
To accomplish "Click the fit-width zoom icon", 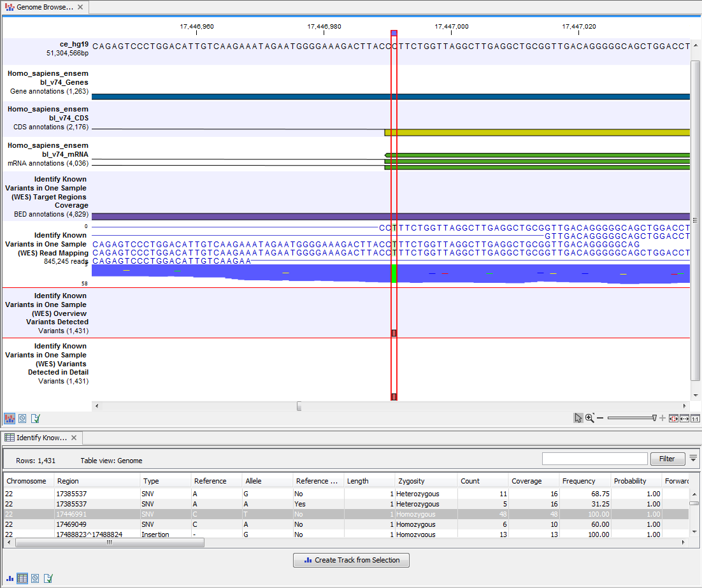I will point(684,418).
